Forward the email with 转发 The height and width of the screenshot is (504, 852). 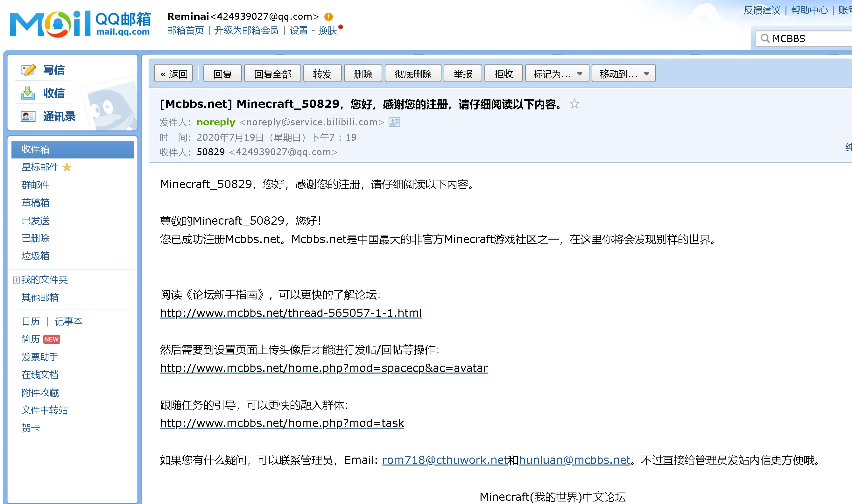(322, 73)
